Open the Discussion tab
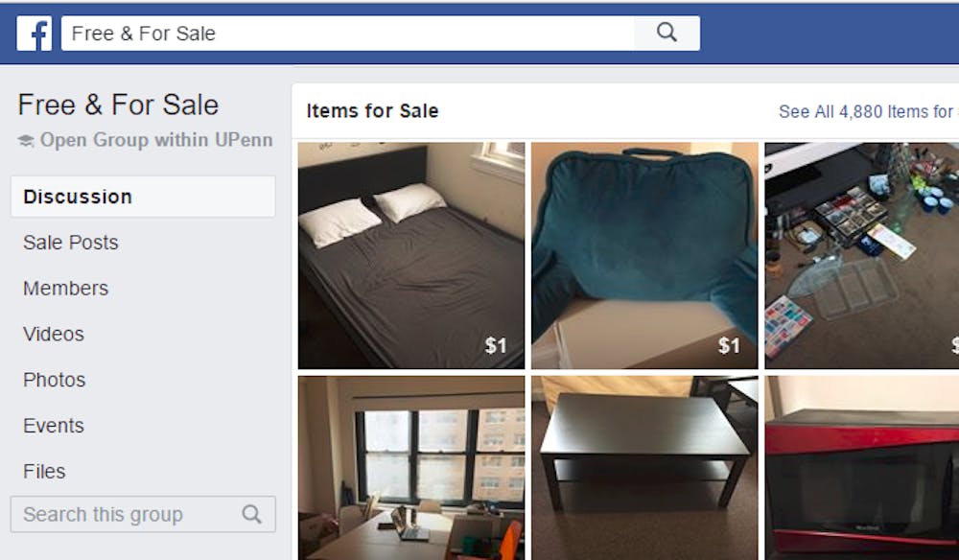 143,197
